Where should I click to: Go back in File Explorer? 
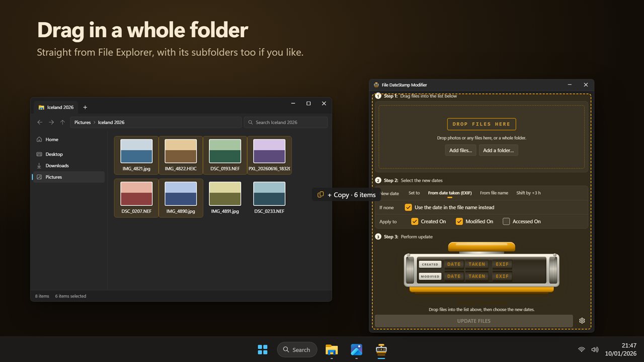[40, 122]
